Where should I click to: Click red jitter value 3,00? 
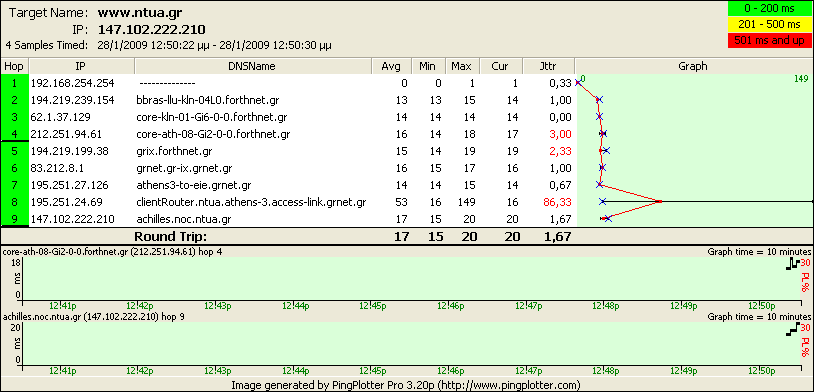click(x=560, y=134)
